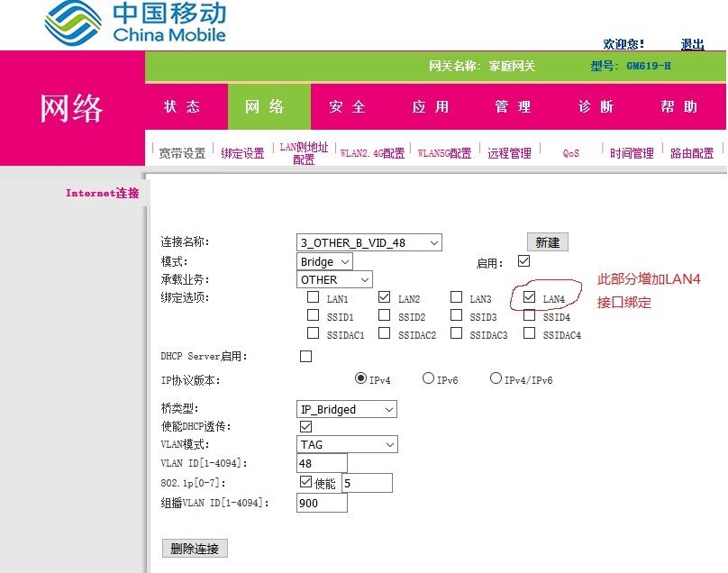Open the 连接名称 connection dropdown
This screenshot has height=573, width=728.
369,241
